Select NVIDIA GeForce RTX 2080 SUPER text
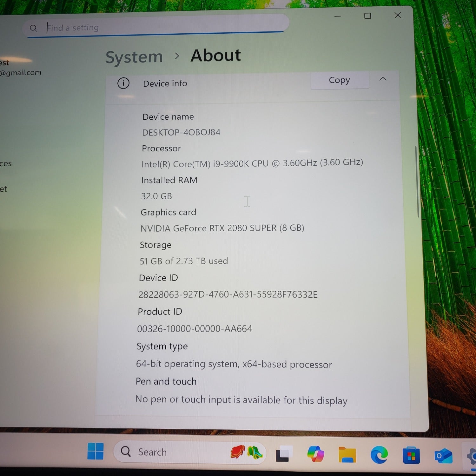 tap(222, 228)
